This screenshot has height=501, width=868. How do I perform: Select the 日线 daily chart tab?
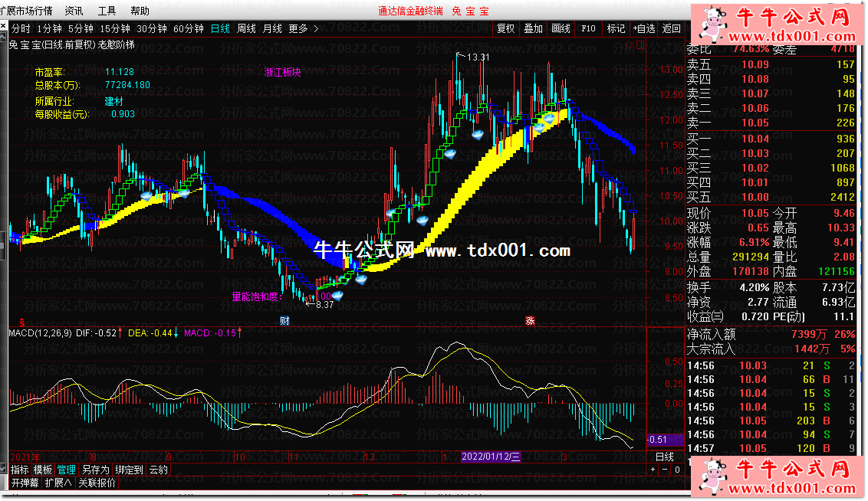(220, 28)
